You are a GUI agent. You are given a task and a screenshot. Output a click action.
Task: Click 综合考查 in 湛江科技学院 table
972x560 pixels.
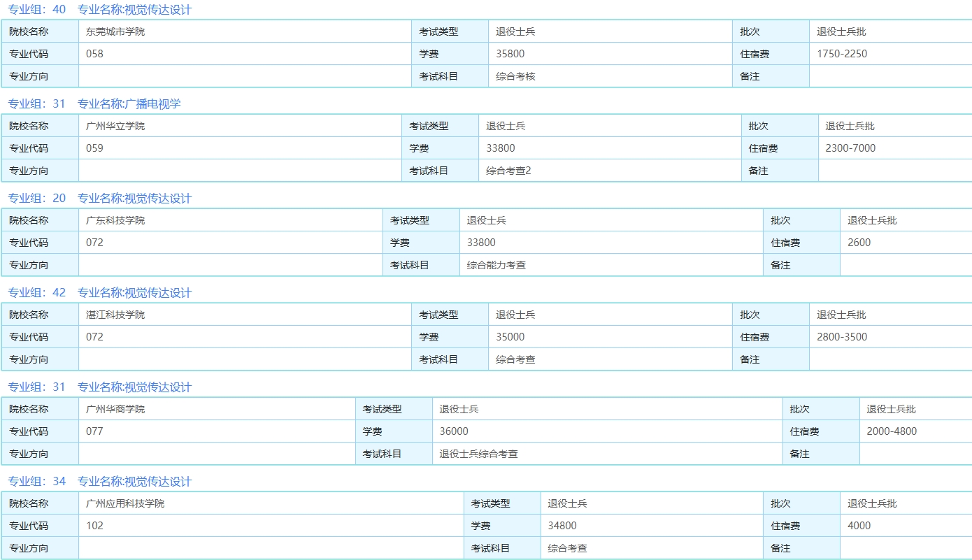515,359
